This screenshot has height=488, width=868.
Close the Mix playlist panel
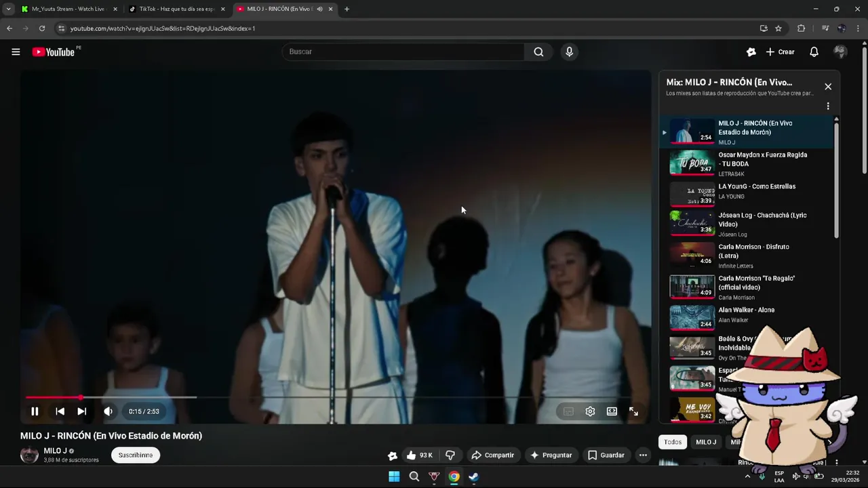(828, 87)
